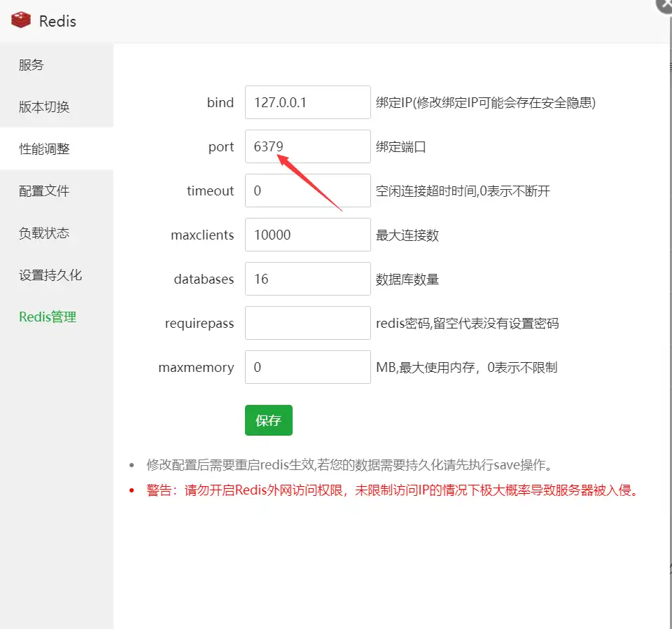
Task: Click the maxmemory input field
Action: [307, 367]
